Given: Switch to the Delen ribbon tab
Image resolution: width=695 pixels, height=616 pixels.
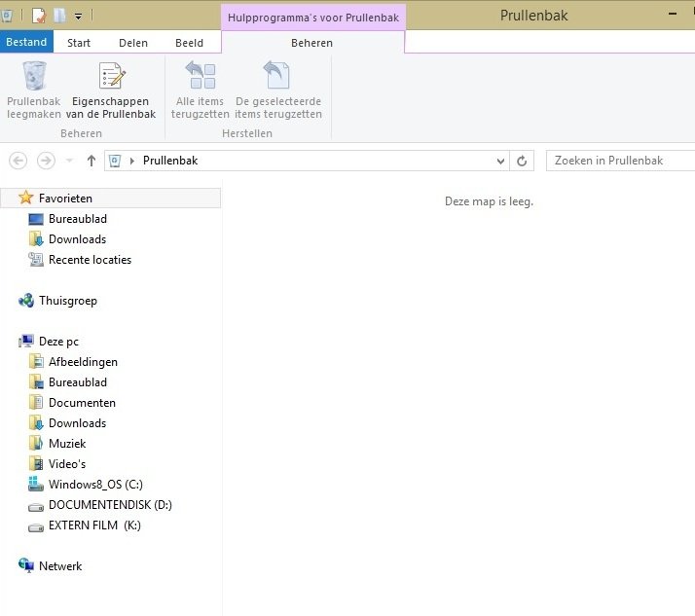Looking at the screenshot, I should [133, 43].
